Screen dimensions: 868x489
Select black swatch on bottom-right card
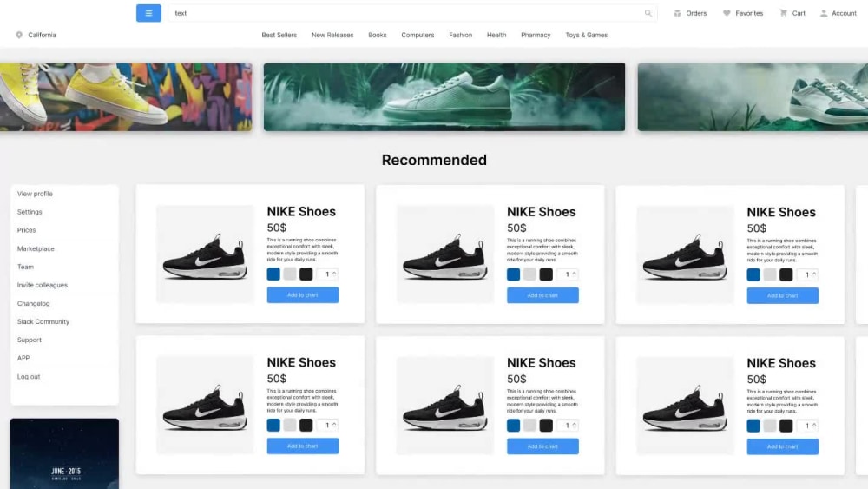786,426
